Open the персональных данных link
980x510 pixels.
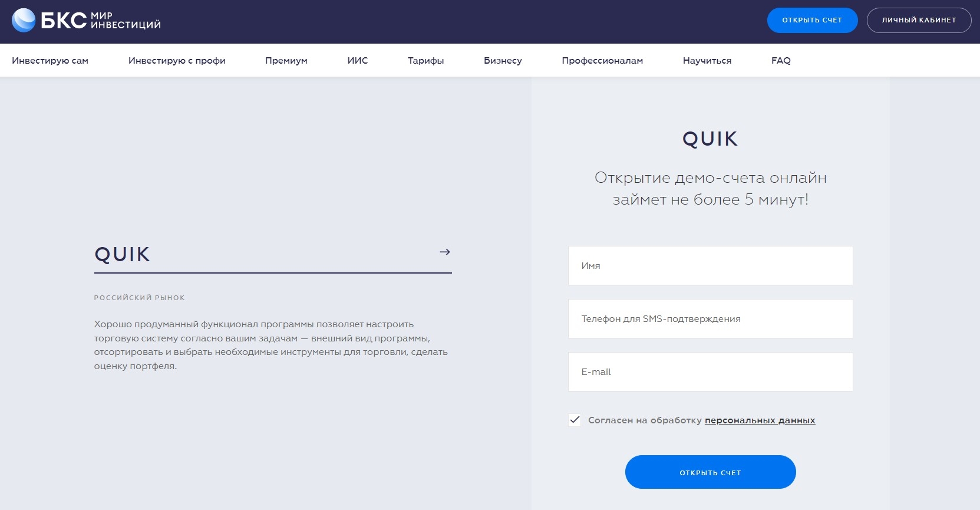pyautogui.click(x=760, y=420)
